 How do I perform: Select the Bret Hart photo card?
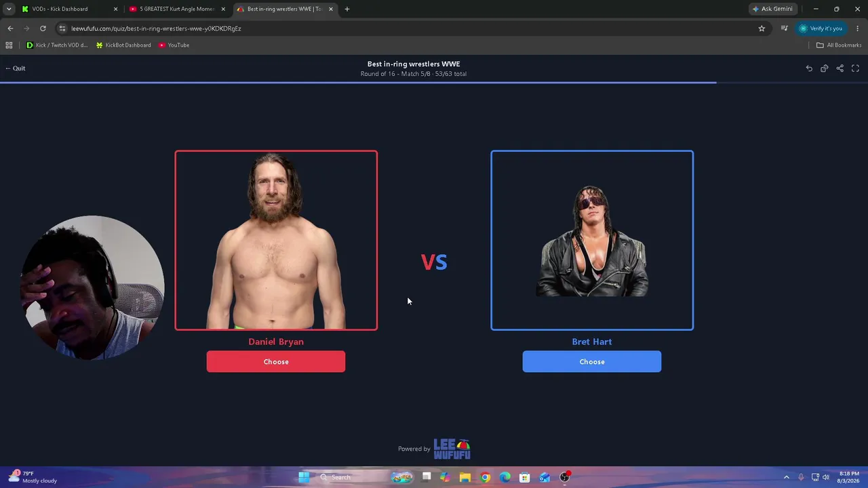(x=592, y=241)
